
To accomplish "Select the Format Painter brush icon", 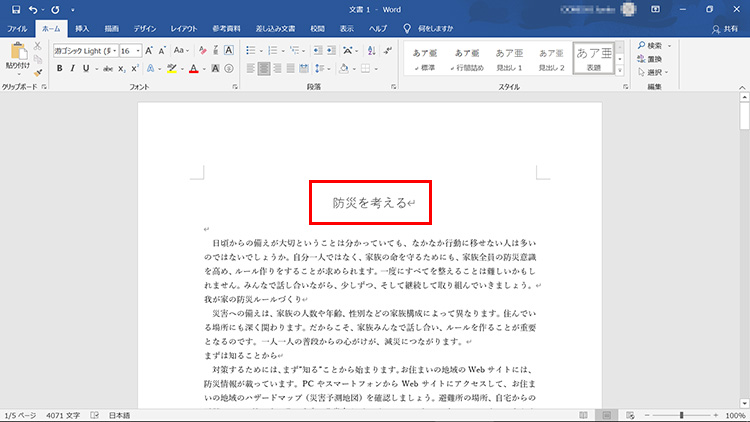I will 38,72.
